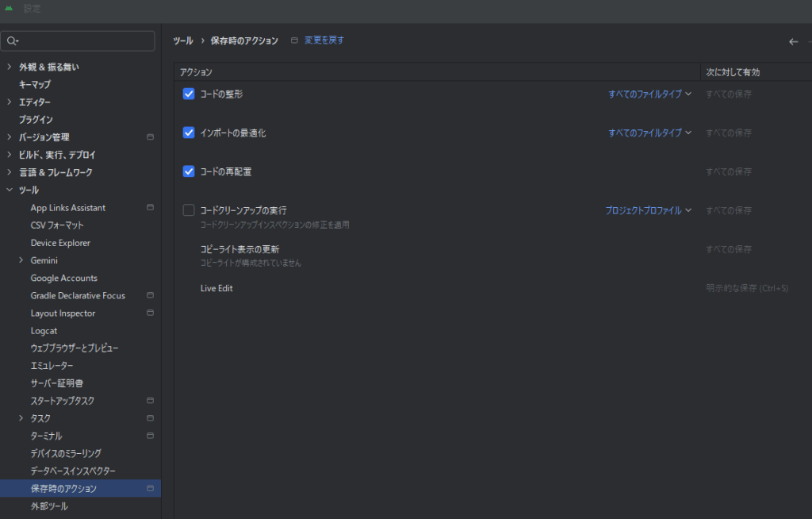The height and width of the screenshot is (519, 812).
Task: Select キーマップ in the settings sidebar
Action: (35, 84)
